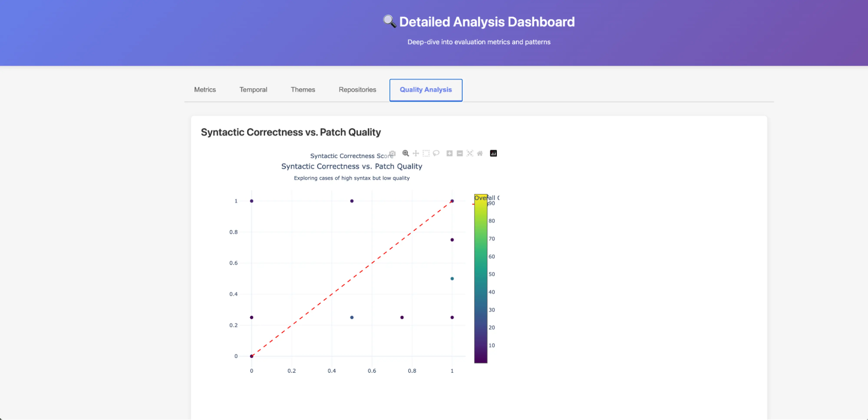Select the Pan tool in plot toolbar

[x=416, y=153]
